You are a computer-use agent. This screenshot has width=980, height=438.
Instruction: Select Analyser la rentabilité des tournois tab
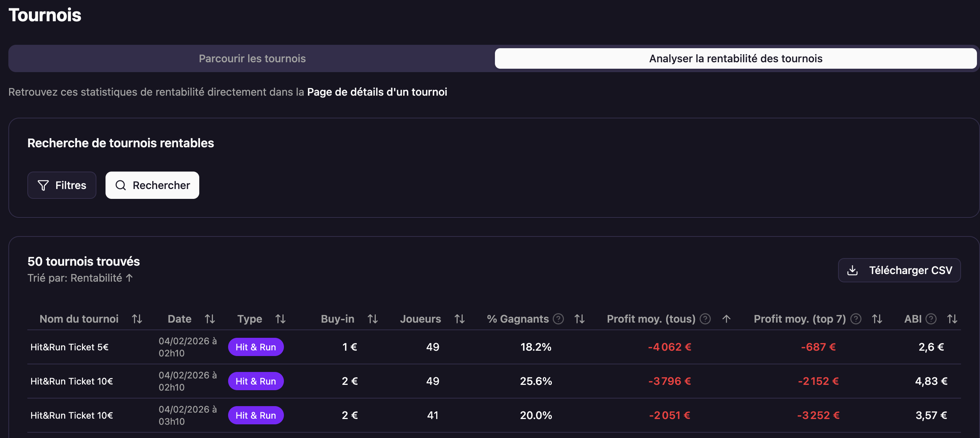736,58
